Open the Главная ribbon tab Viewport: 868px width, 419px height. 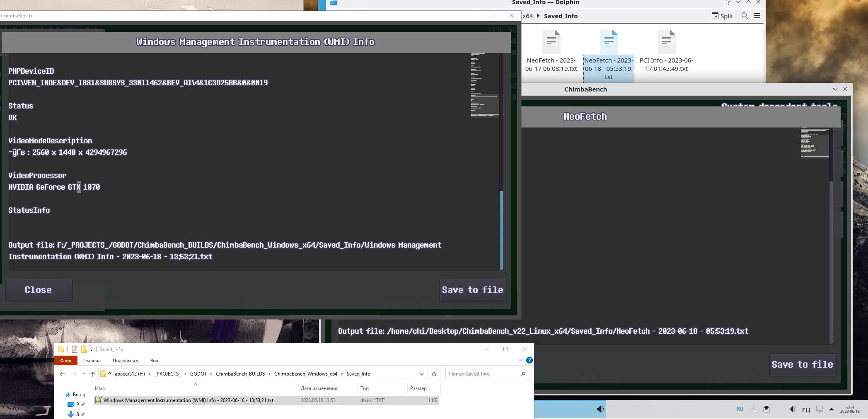tap(92, 361)
